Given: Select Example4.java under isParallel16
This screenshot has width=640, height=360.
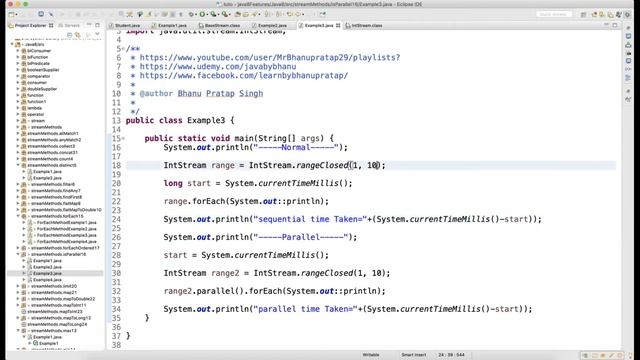Looking at the screenshot, I should tap(47, 280).
